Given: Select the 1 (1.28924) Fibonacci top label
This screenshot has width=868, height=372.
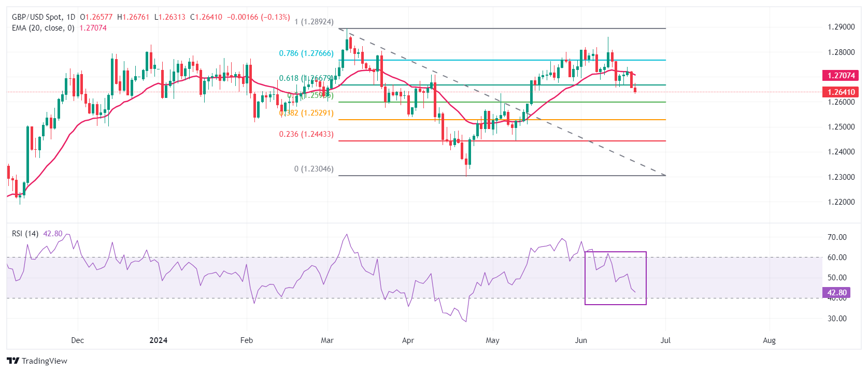Looking at the screenshot, I should [314, 22].
